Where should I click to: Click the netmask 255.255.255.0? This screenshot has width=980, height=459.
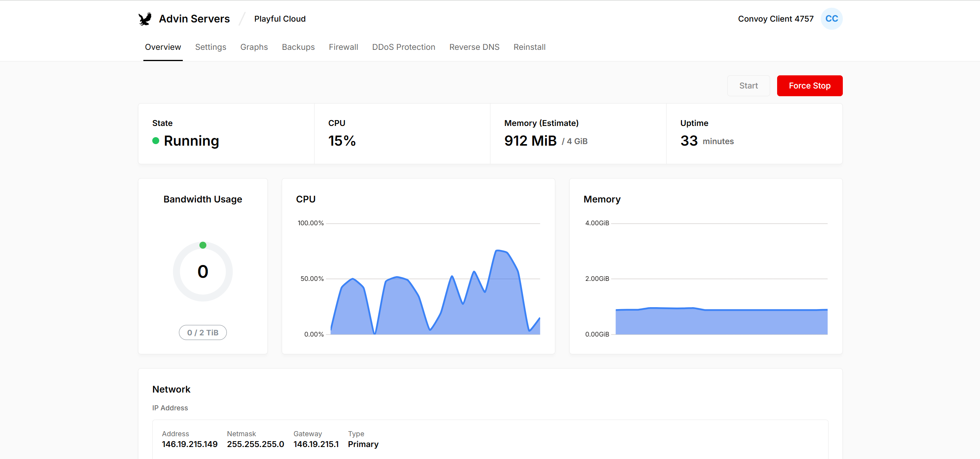pos(255,444)
